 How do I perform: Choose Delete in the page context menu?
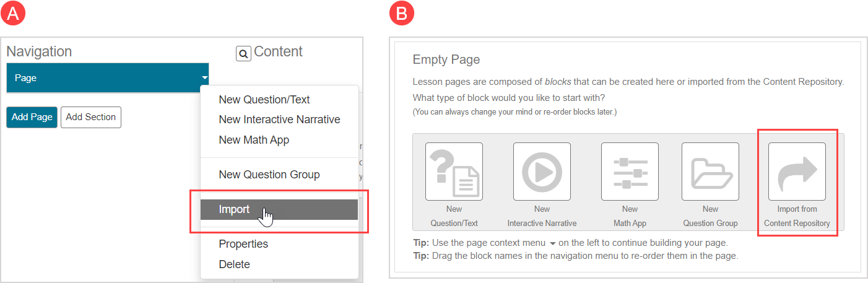pyautogui.click(x=234, y=264)
